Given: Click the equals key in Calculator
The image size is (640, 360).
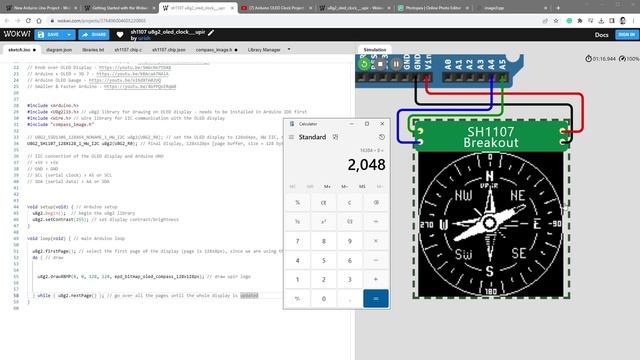Looking at the screenshot, I should click(376, 299).
